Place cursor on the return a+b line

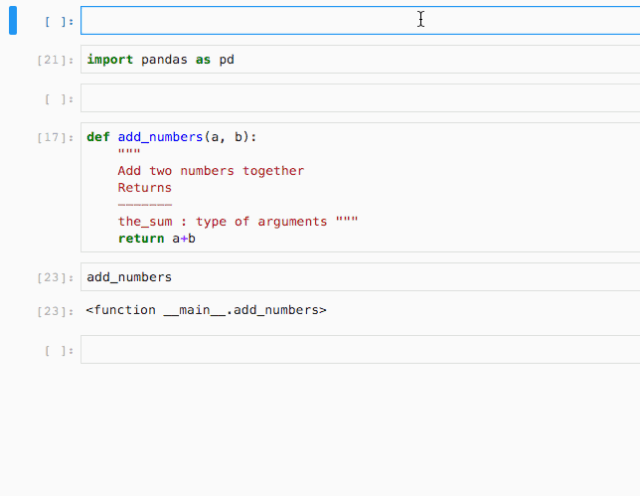157,238
